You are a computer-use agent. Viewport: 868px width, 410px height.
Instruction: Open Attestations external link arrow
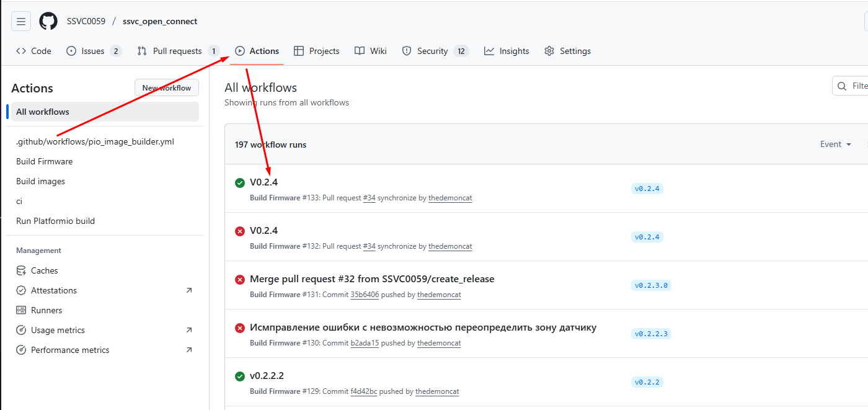pyautogui.click(x=189, y=290)
